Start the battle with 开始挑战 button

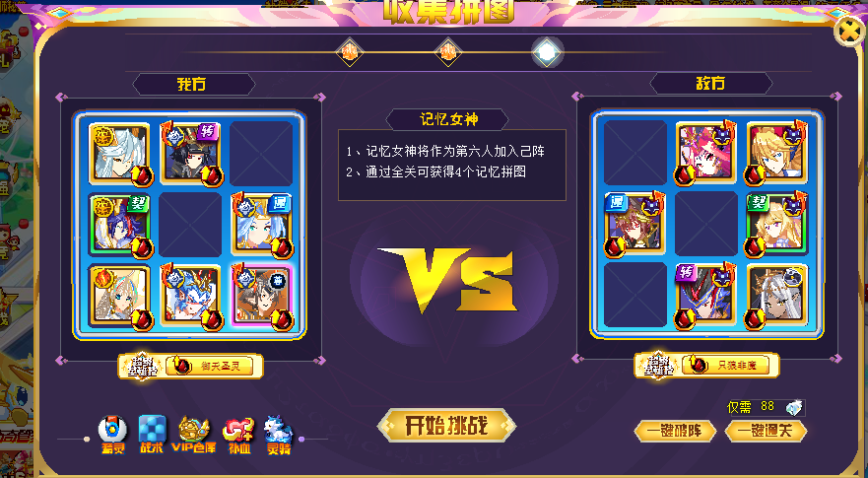pos(446,426)
